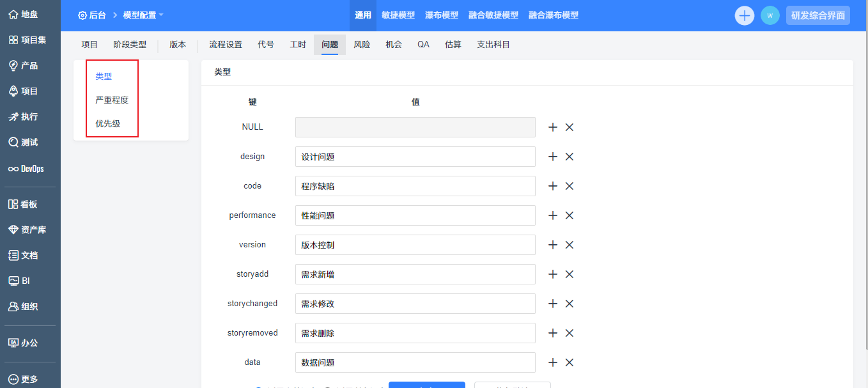This screenshot has height=388, width=868.
Task: Click the value field for code
Action: click(415, 186)
